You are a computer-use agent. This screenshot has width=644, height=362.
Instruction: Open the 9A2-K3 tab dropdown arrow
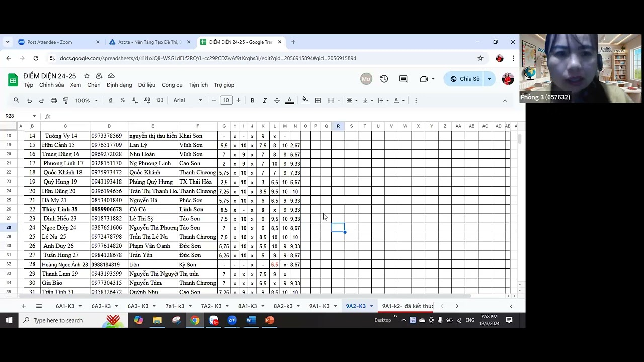(371, 306)
